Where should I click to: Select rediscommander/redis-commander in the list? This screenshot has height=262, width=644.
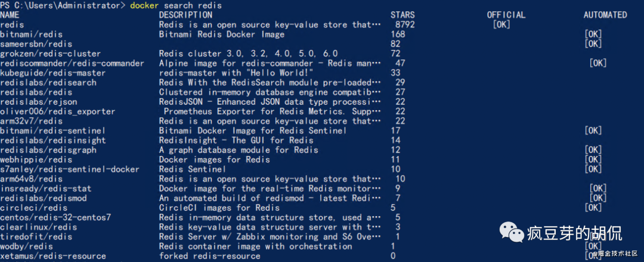click(72, 63)
